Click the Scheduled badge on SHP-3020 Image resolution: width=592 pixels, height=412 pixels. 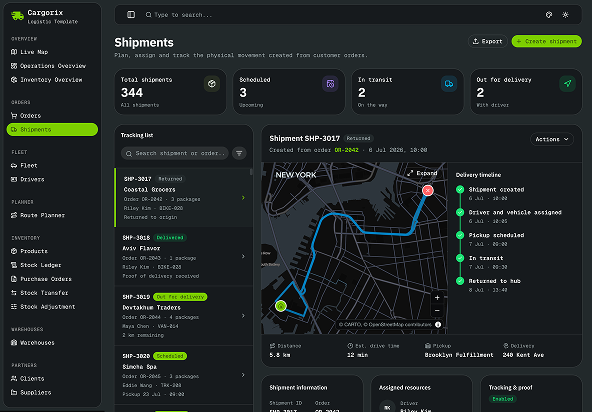click(x=170, y=356)
